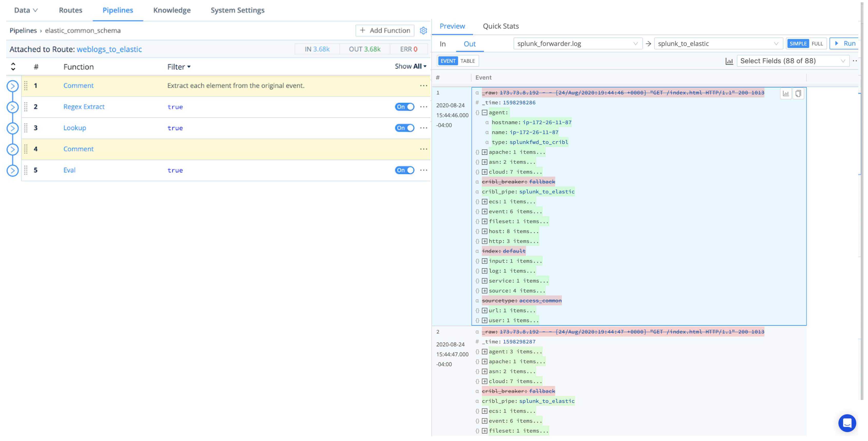868x441 pixels.
Task: Toggle Regex Extract function off
Action: (x=404, y=107)
